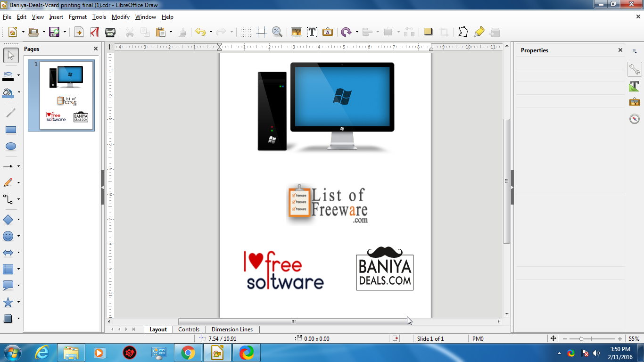Click the Open folder icon
644x362 pixels.
[33, 32]
